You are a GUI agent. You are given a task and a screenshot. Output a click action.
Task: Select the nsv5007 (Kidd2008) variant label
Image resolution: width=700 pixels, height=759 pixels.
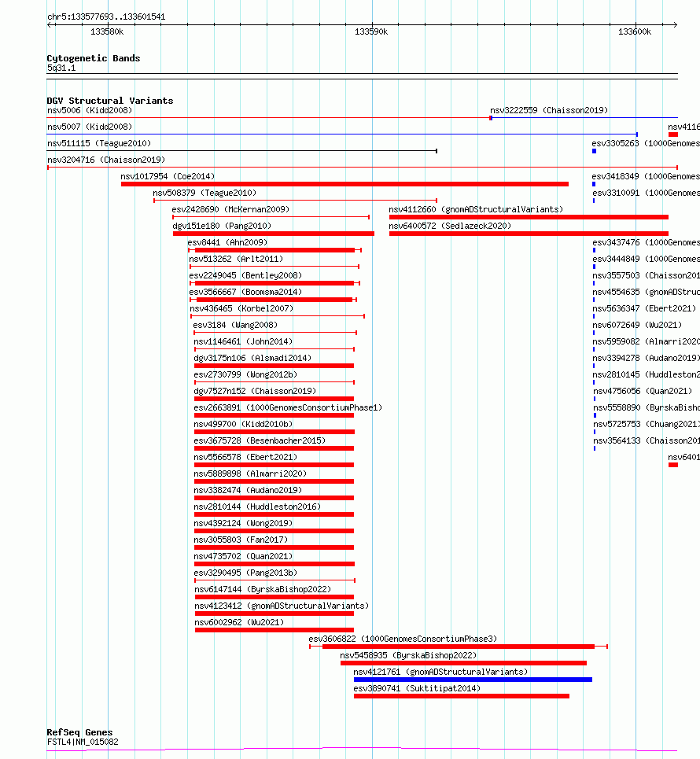[90, 127]
